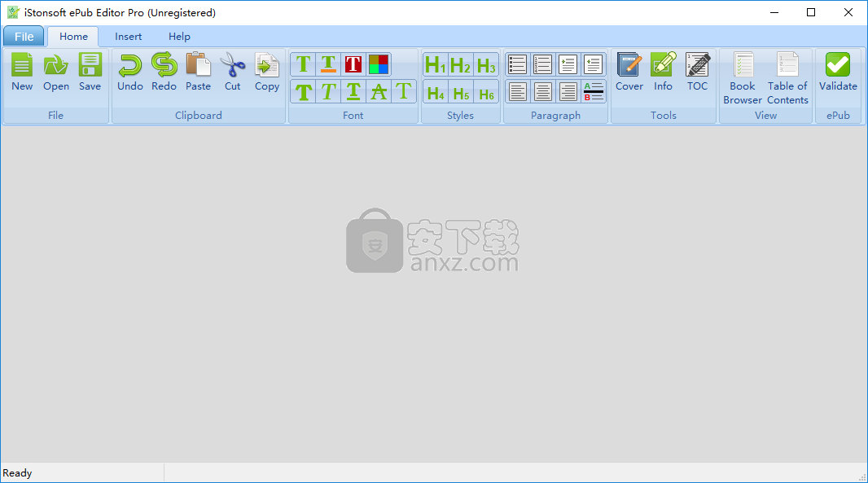The height and width of the screenshot is (483, 868).
Task: Apply Heading 5 style
Action: 461,92
